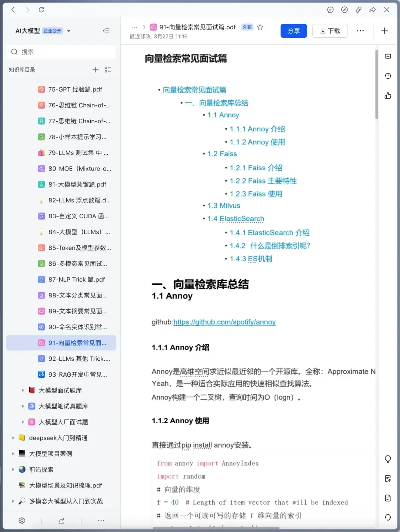The image size is (400, 532).
Task: Open the ellipsis menu at sidebar bottom
Action: [101, 520]
